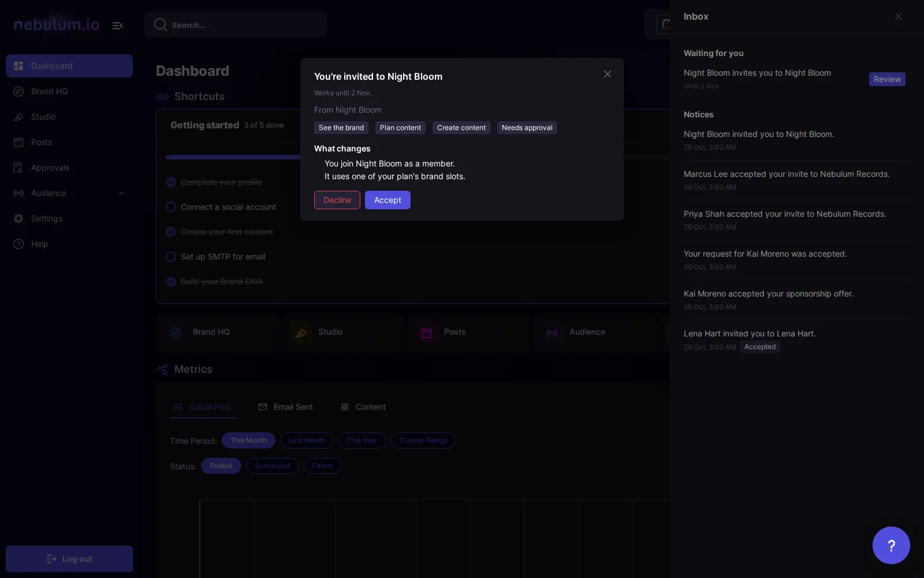Select the Last Month time period
The width and height of the screenshot is (924, 578).
pyautogui.click(x=307, y=440)
